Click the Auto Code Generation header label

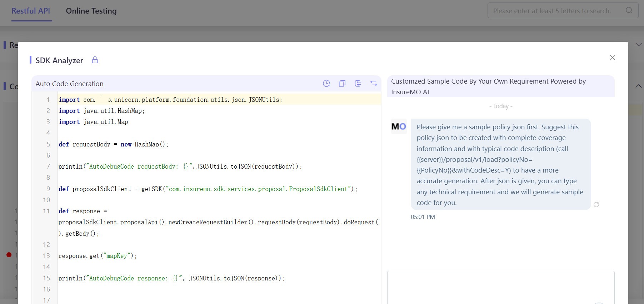tap(70, 84)
